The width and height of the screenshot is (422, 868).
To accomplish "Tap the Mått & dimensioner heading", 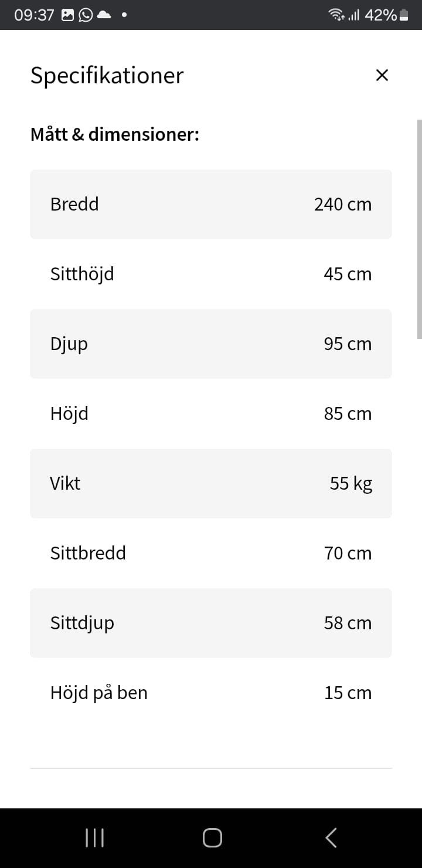I will click(115, 135).
